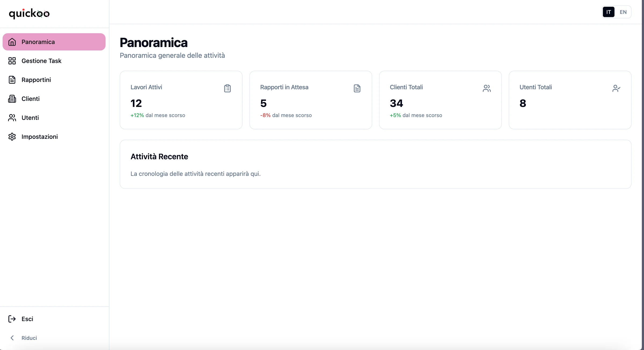This screenshot has width=644, height=350.
Task: Select Utenti label in sidebar
Action: [x=30, y=118]
